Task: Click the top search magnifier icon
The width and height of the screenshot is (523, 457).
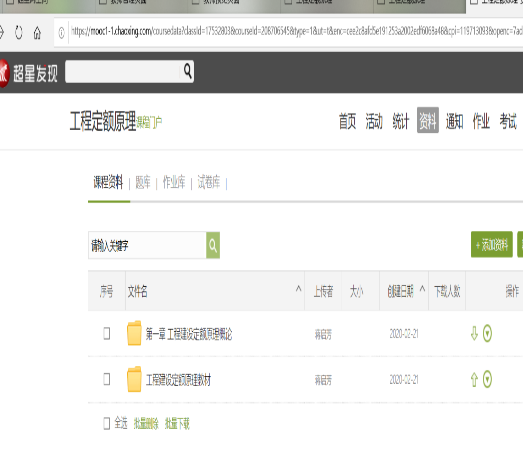Action: (x=188, y=71)
